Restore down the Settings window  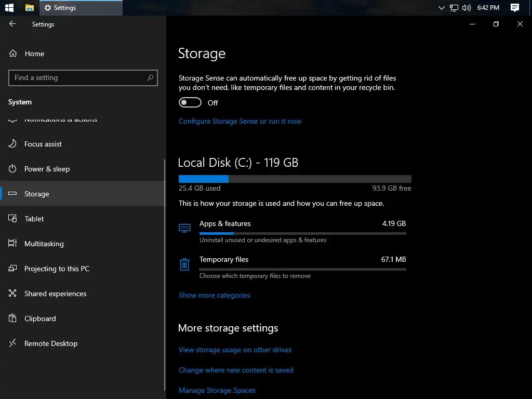[x=496, y=24]
